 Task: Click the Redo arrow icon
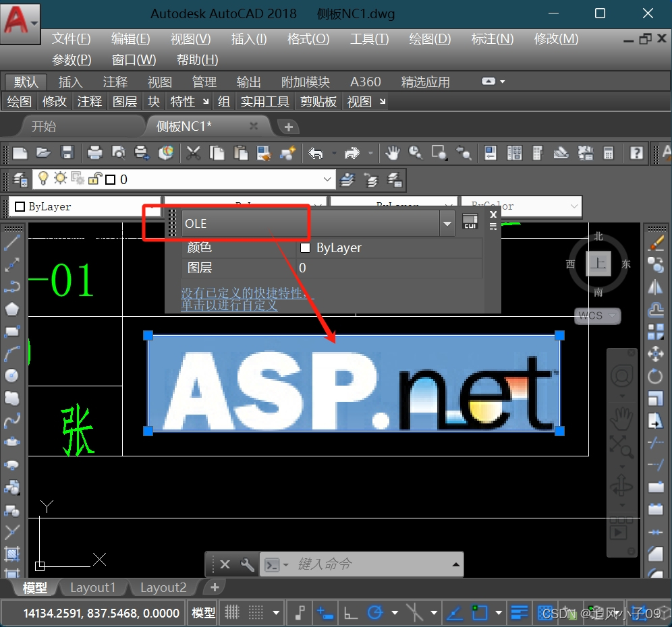coord(352,153)
